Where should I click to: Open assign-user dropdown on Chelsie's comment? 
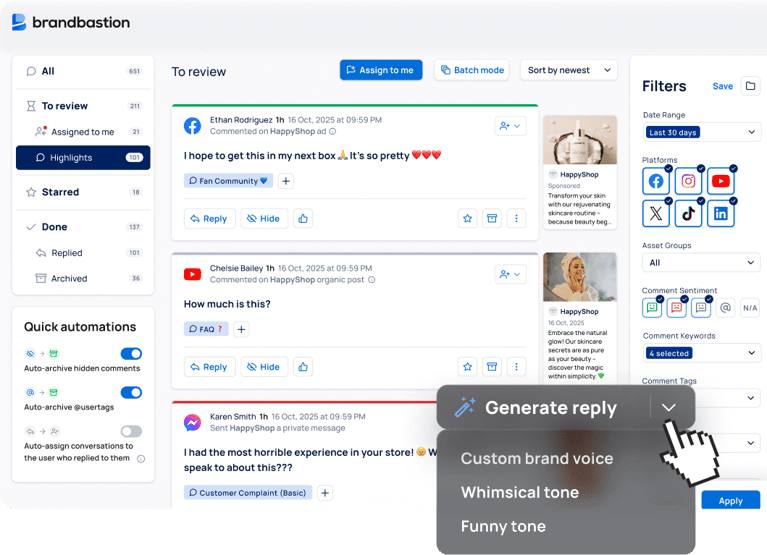510,274
